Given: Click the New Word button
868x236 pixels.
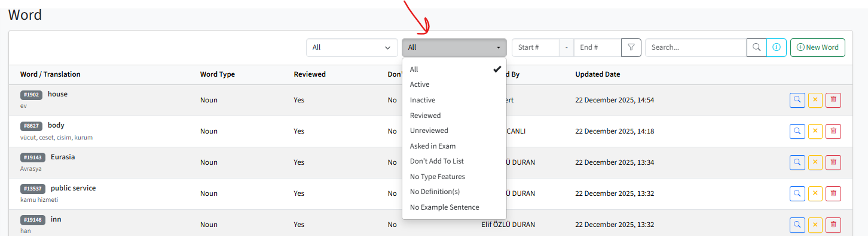Looking at the screenshot, I should (x=818, y=47).
